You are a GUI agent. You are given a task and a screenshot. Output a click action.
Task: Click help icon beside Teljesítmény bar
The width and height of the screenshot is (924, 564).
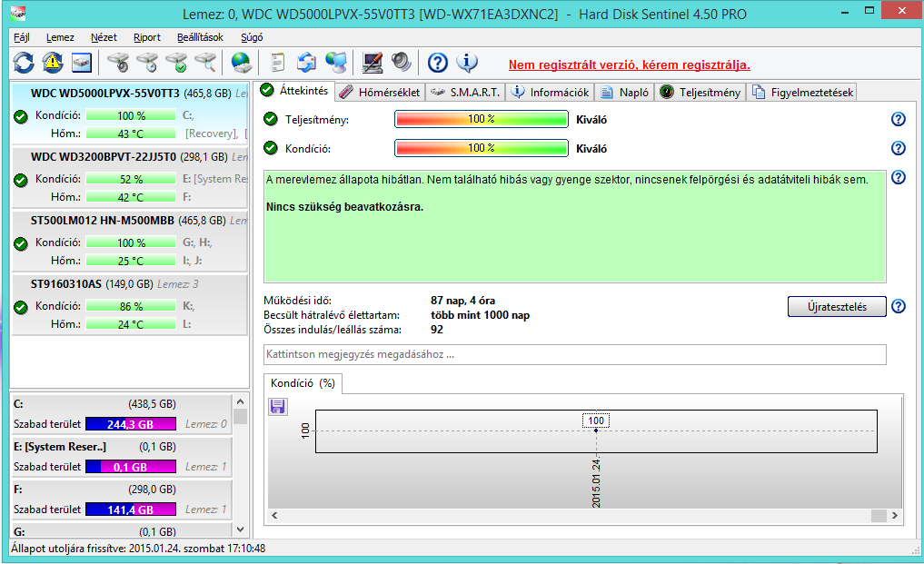(898, 119)
